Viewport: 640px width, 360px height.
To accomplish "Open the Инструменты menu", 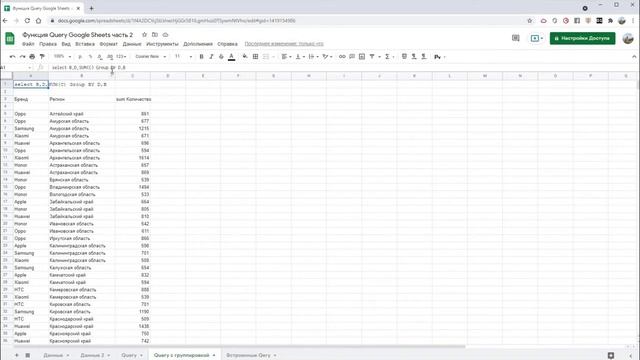I will tap(162, 44).
